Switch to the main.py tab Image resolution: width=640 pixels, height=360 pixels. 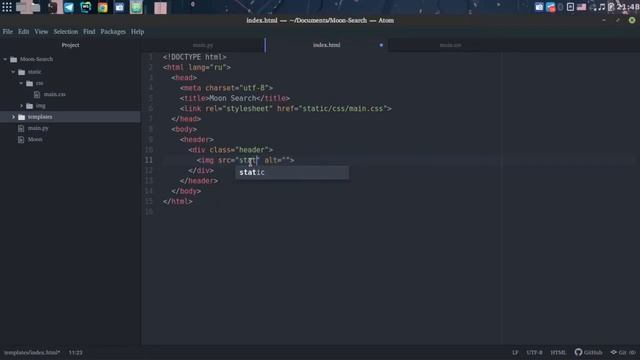[203, 45]
